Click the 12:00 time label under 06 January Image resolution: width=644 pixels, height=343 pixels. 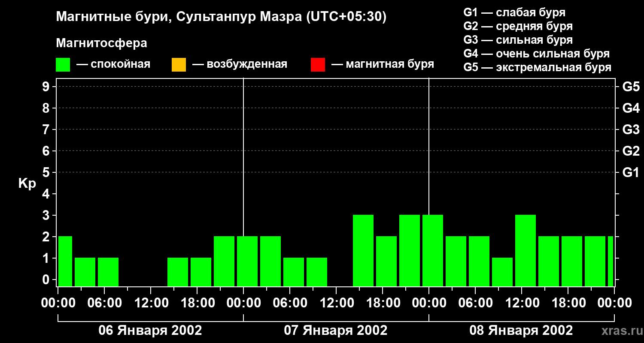[x=151, y=303]
